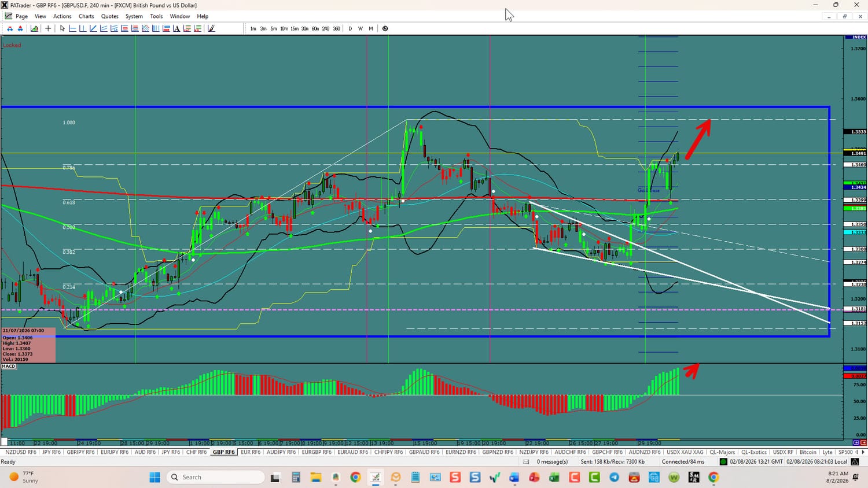
Task: Switch to the NZDUSD RF6 tab
Action: tap(21, 452)
